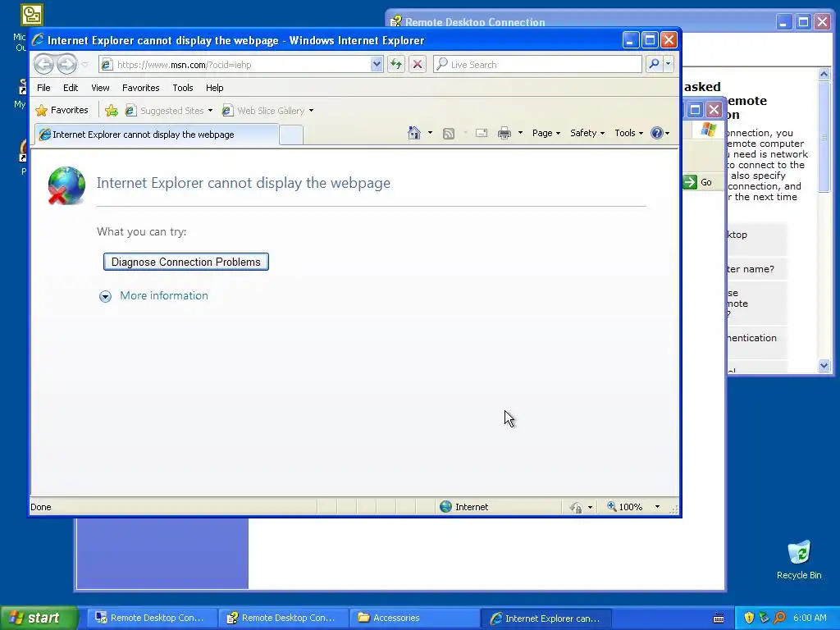Switch to first Remote Desktop Con taskbar item
The width and height of the screenshot is (840, 630).
[152, 618]
